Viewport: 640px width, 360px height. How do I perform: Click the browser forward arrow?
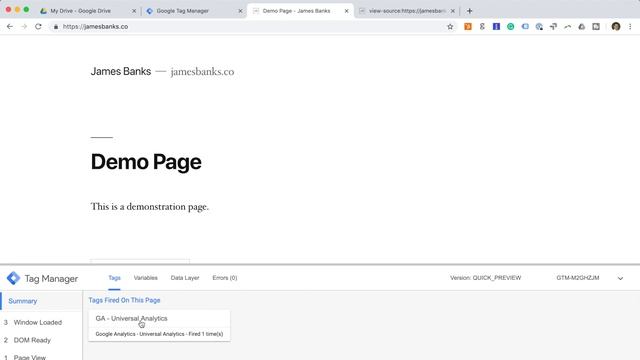pyautogui.click(x=24, y=27)
